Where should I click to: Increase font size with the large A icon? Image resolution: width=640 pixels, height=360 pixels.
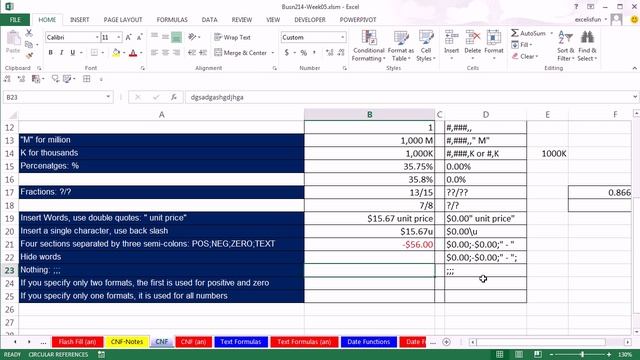[128, 37]
